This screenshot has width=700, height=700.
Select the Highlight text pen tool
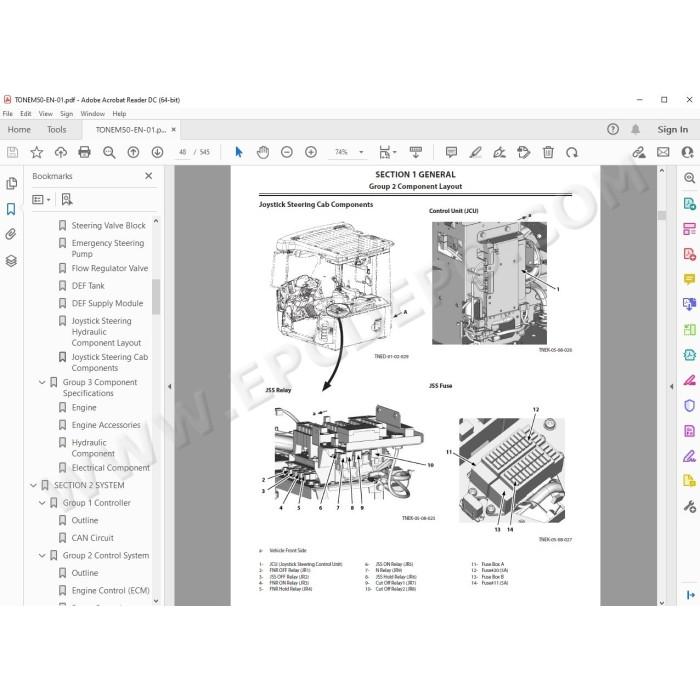tap(475, 152)
